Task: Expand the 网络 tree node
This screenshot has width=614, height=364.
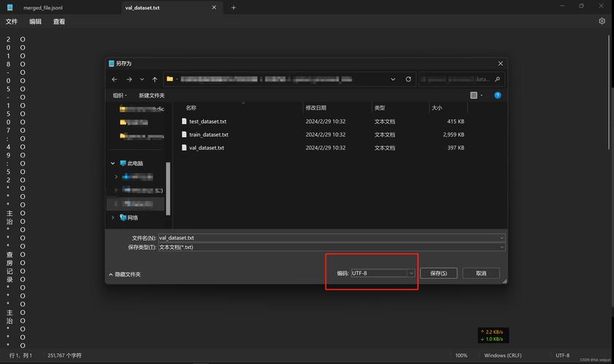Action: tap(113, 218)
